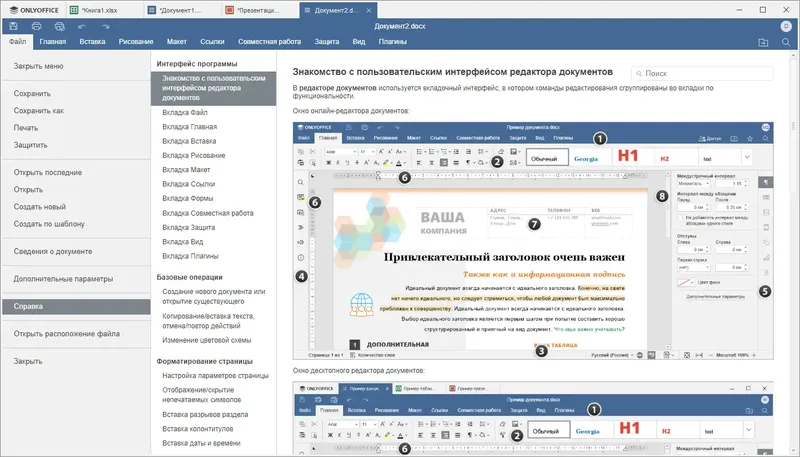Open the Вкладка Плагины help topic
The width and height of the screenshot is (800, 457).
click(x=213, y=256)
